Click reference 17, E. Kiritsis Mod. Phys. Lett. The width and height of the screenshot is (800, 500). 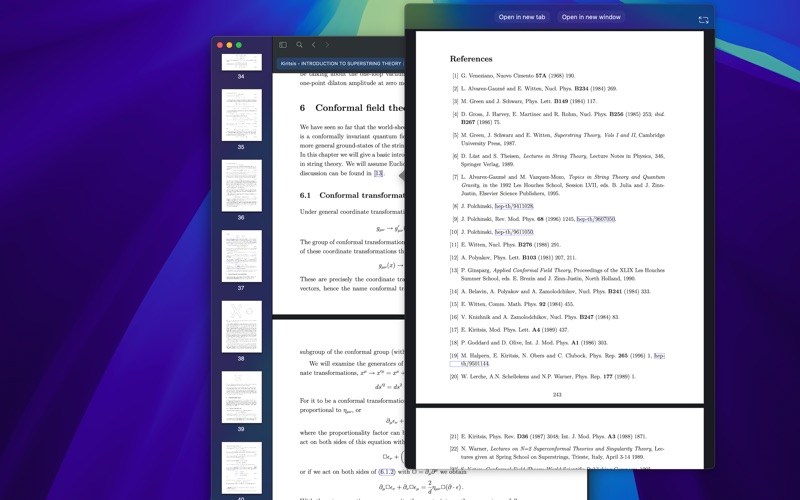509,330
